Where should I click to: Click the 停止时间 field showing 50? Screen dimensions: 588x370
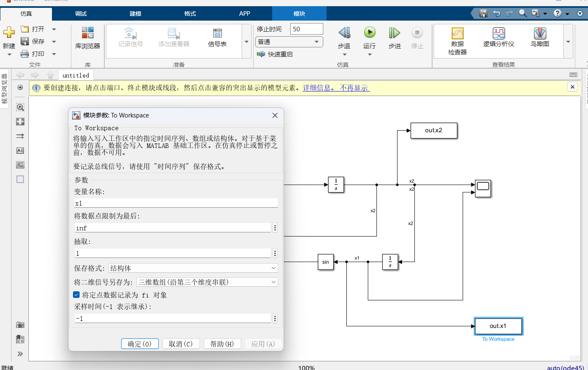(x=307, y=29)
